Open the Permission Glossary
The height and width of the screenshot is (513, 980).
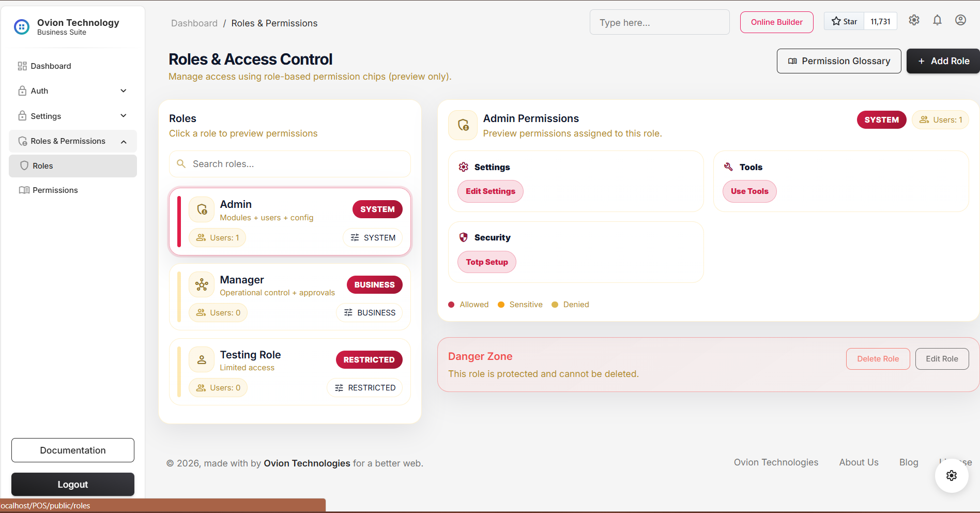(x=838, y=61)
